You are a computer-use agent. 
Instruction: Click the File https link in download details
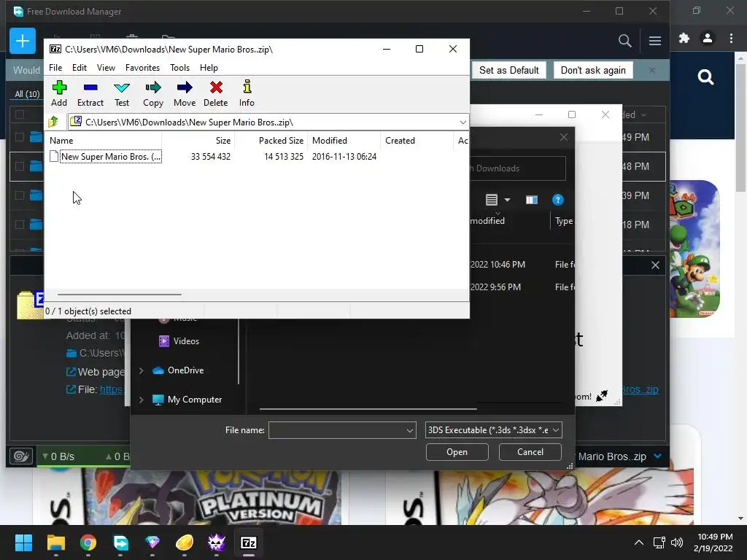[111, 389]
